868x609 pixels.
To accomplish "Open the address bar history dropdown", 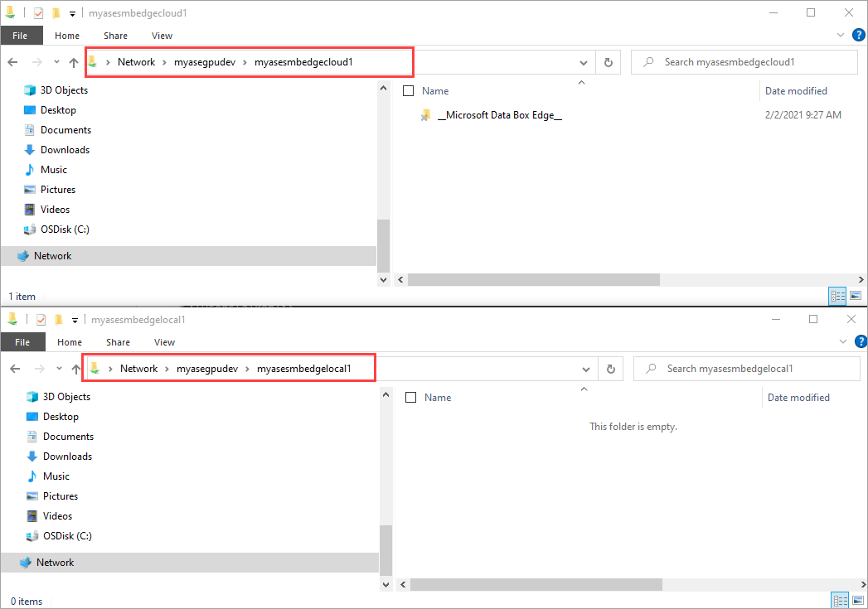I will click(x=583, y=61).
